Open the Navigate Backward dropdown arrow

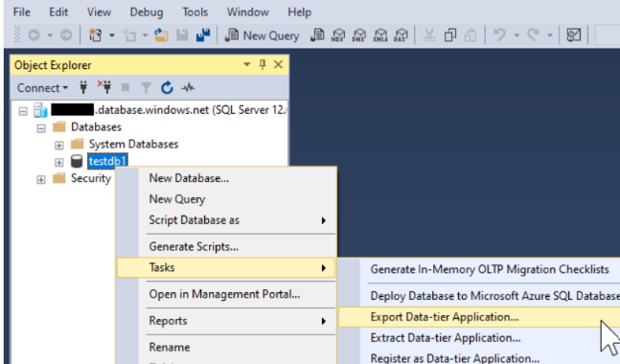50,35
